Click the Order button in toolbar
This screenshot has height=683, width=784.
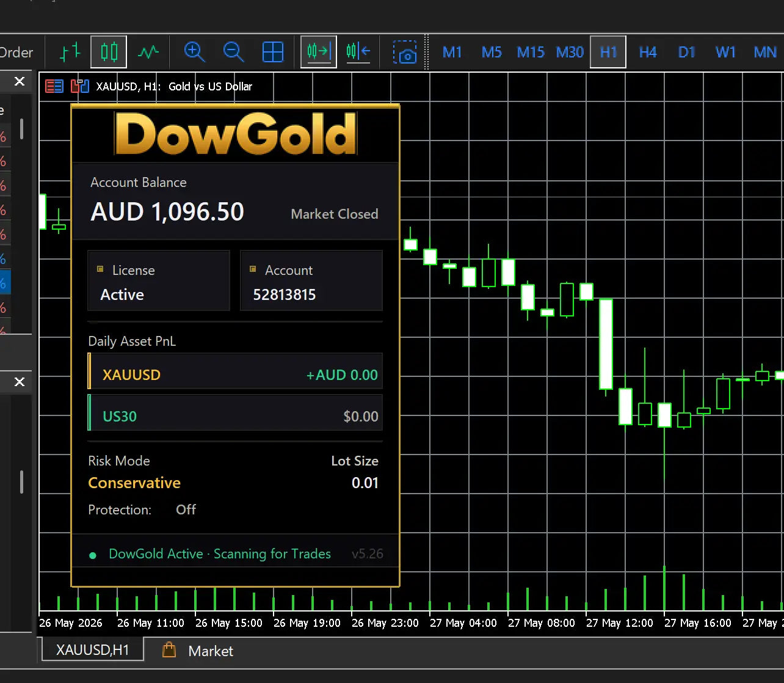pyautogui.click(x=16, y=53)
